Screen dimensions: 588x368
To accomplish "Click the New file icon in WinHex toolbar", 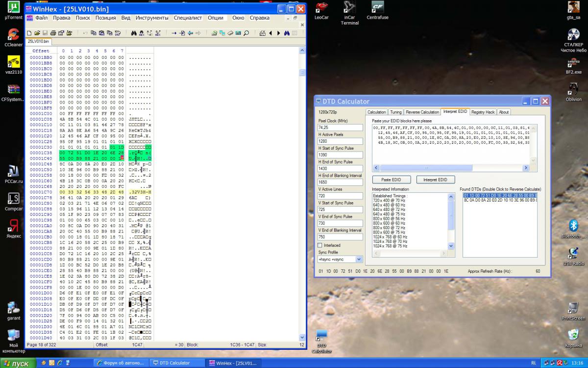I will pos(29,33).
